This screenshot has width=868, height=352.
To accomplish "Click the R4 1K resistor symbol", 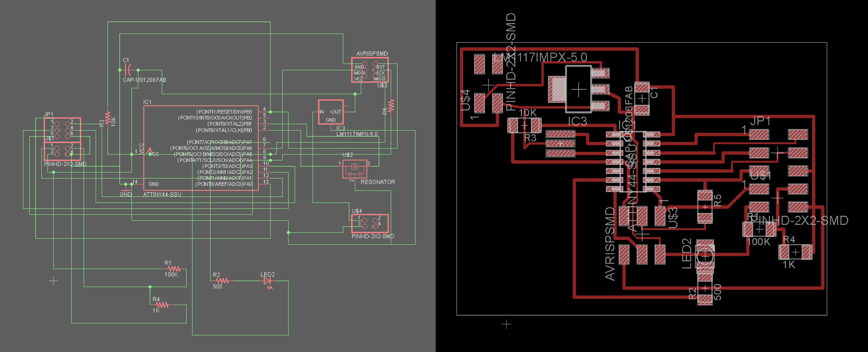I will [162, 305].
